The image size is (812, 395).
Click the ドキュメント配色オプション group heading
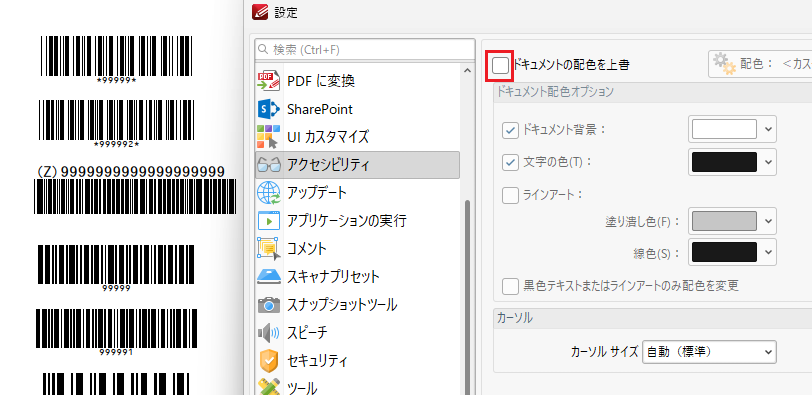point(555,92)
